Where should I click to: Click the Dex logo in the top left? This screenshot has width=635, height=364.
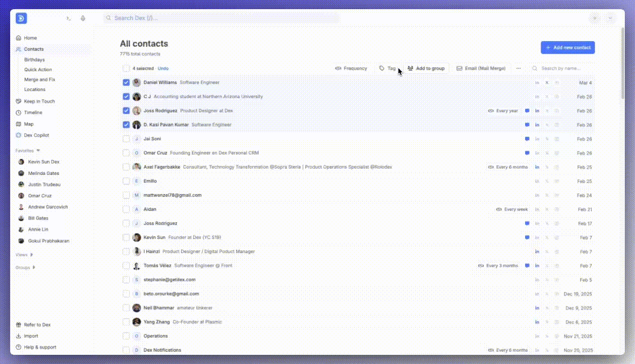21,18
